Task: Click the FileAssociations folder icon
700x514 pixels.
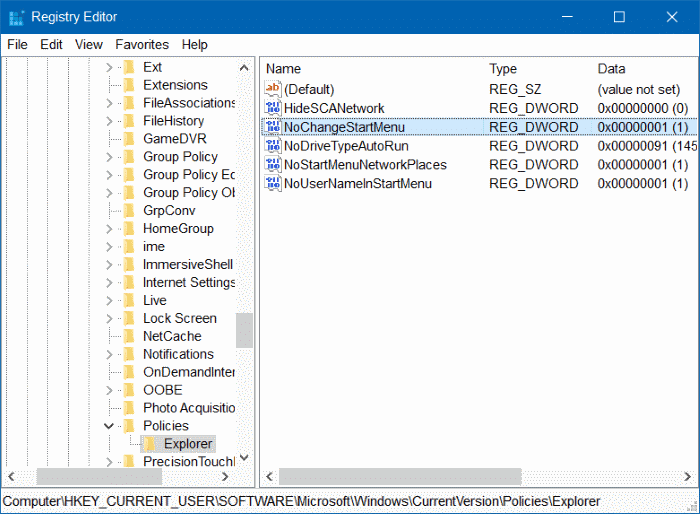Action: (129, 103)
